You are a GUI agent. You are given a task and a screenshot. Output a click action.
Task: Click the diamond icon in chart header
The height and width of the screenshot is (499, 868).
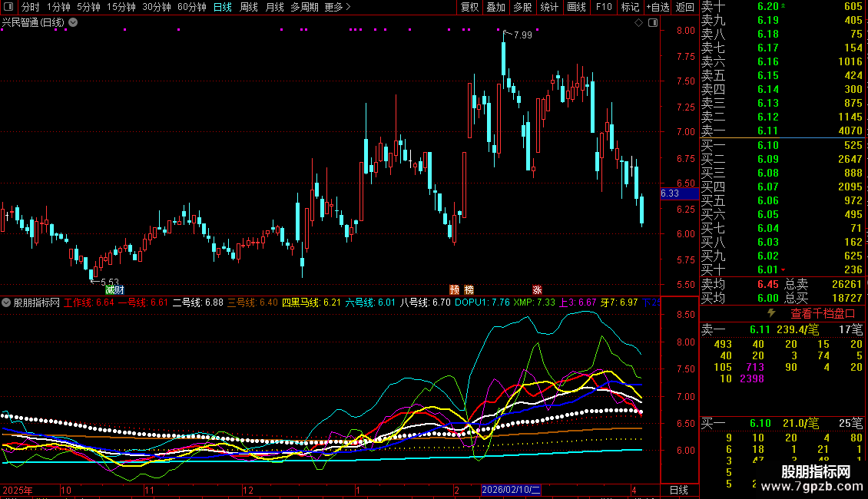click(x=638, y=23)
